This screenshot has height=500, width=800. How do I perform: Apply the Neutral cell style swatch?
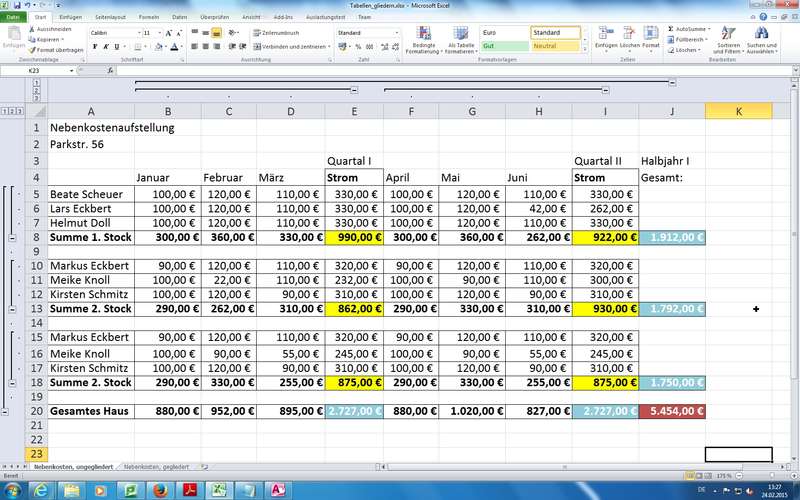(x=559, y=46)
